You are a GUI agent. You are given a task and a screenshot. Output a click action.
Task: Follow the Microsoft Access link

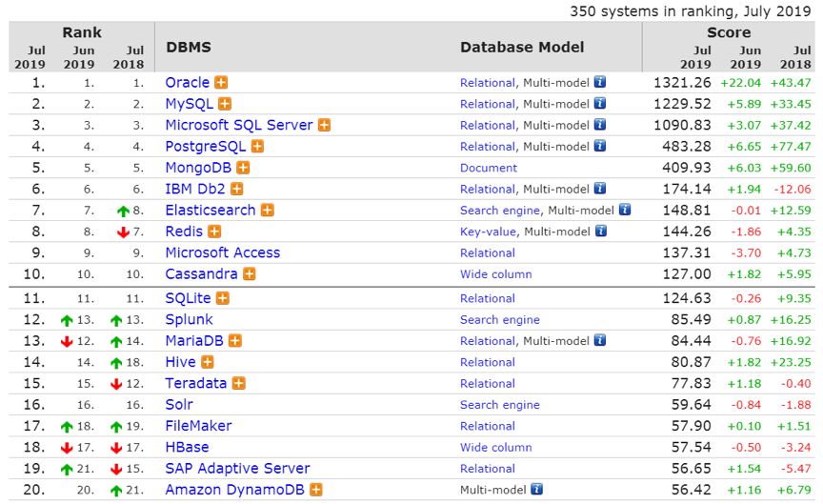pyautogui.click(x=223, y=252)
